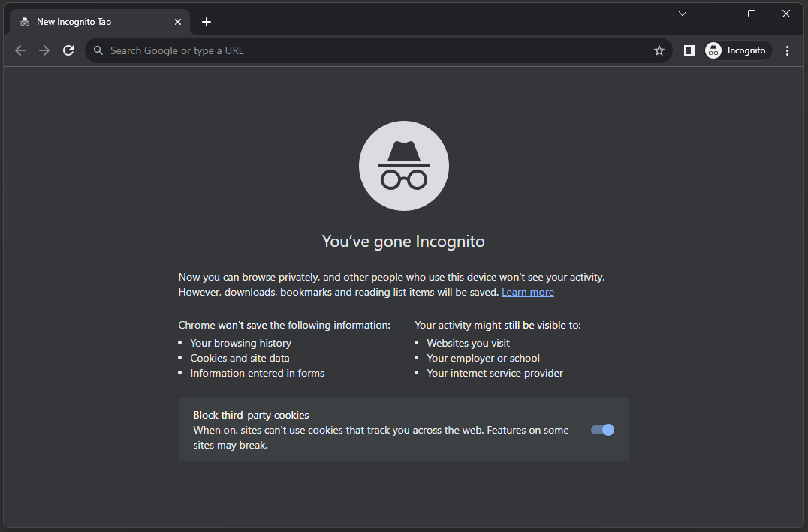Viewport: 808px width, 532px height.
Task: Focus the Search Google or type a URL field
Action: tap(375, 50)
